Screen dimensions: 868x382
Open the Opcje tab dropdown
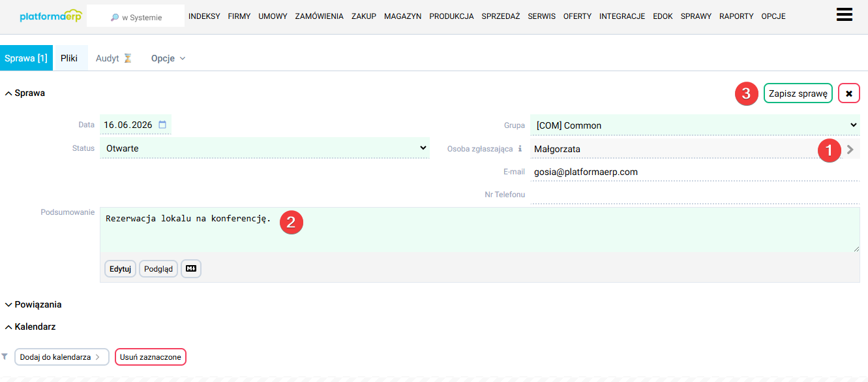tap(168, 58)
